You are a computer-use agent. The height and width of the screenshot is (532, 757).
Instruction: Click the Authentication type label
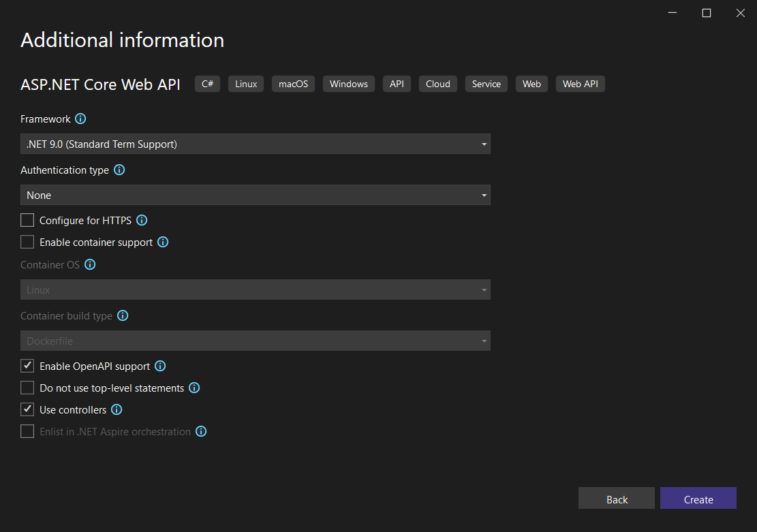pyautogui.click(x=65, y=170)
